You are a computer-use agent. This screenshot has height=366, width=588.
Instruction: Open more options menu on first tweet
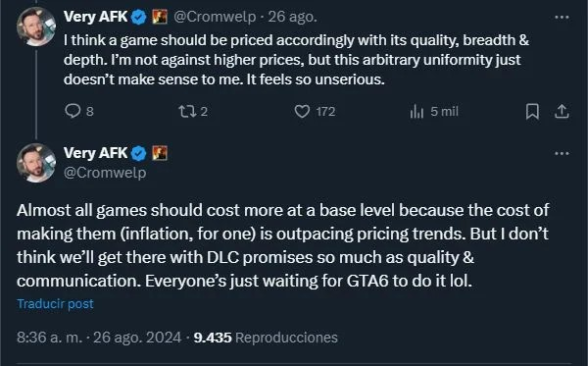[562, 18]
